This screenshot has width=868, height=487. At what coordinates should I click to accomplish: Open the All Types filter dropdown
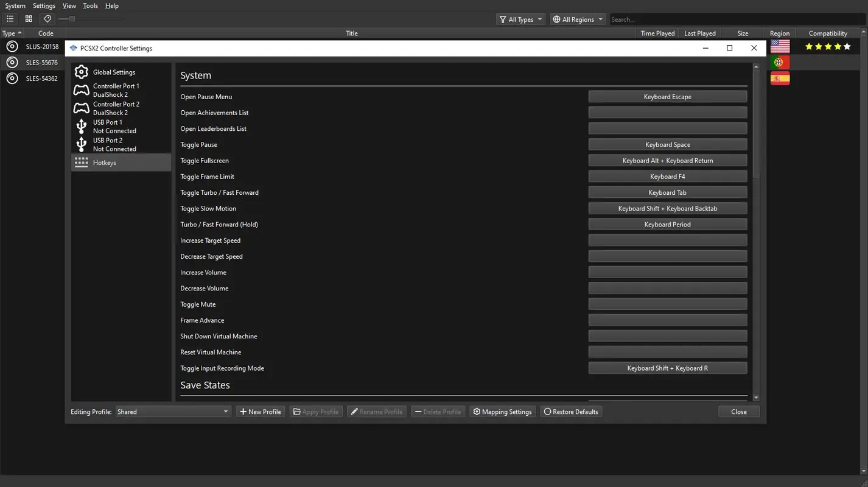(520, 19)
